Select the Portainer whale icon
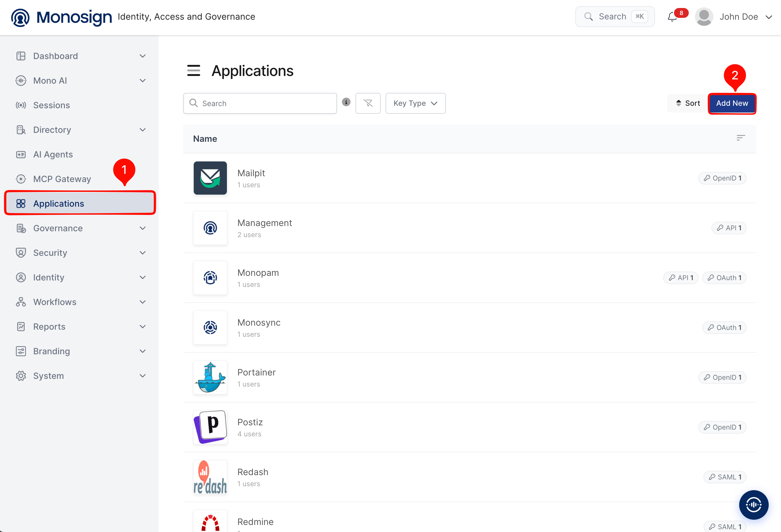Screen dimensions: 781x532 pyautogui.click(x=210, y=377)
